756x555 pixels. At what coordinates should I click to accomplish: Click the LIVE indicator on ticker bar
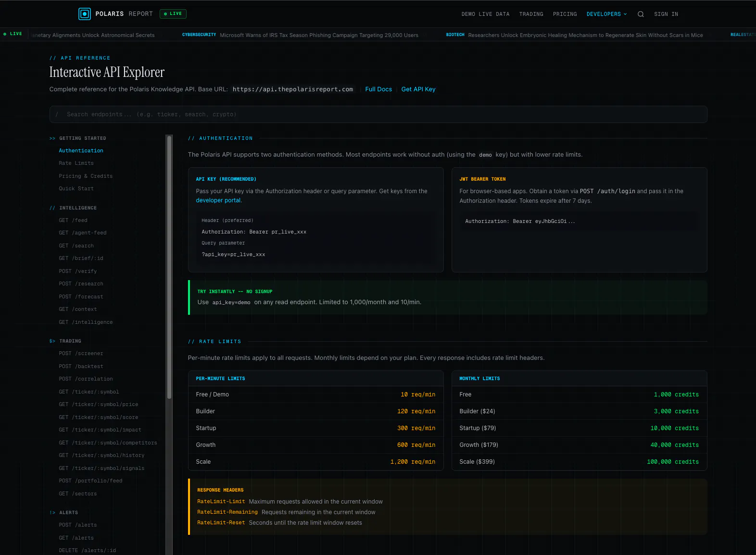click(x=13, y=34)
